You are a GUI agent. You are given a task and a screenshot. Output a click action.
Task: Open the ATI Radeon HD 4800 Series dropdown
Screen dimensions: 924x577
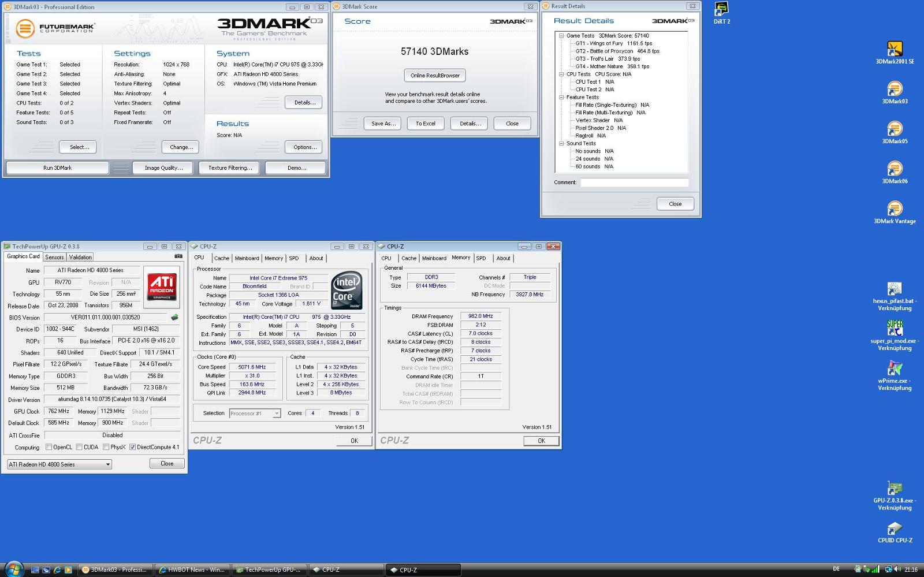tap(59, 464)
